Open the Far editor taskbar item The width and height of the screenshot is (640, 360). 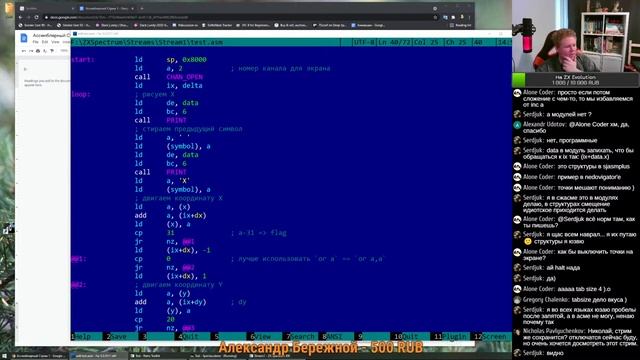98,356
